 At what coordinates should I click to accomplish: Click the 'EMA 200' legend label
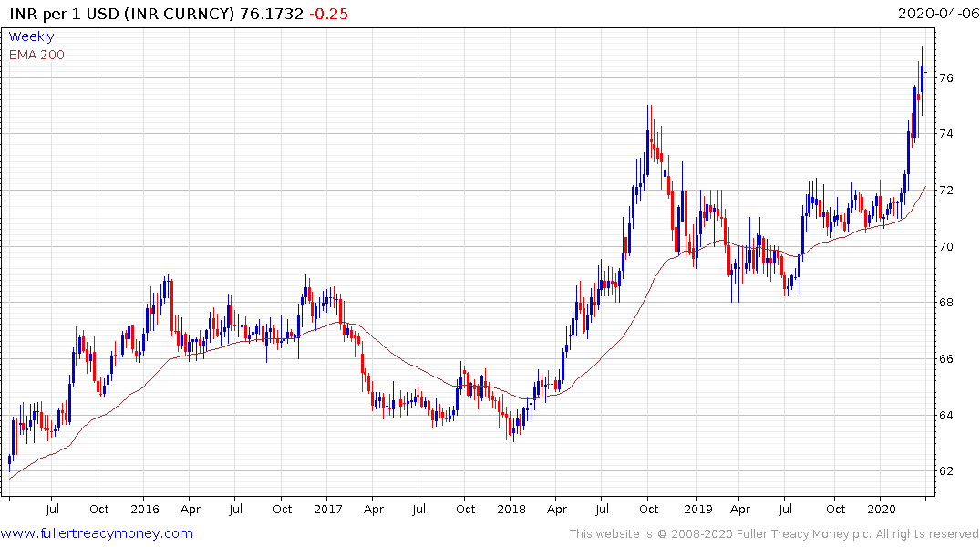[36, 55]
